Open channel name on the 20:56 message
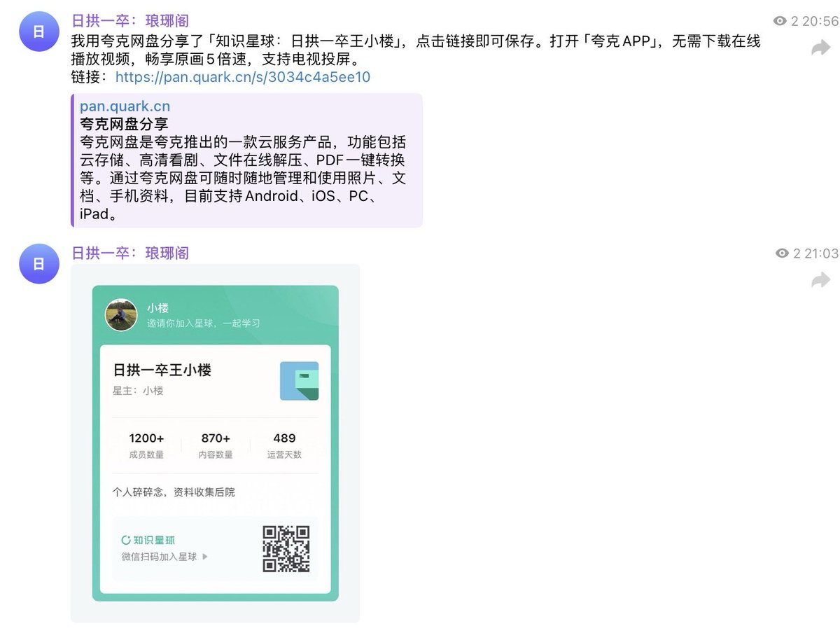Screen dimensions: 840x633 (130, 21)
